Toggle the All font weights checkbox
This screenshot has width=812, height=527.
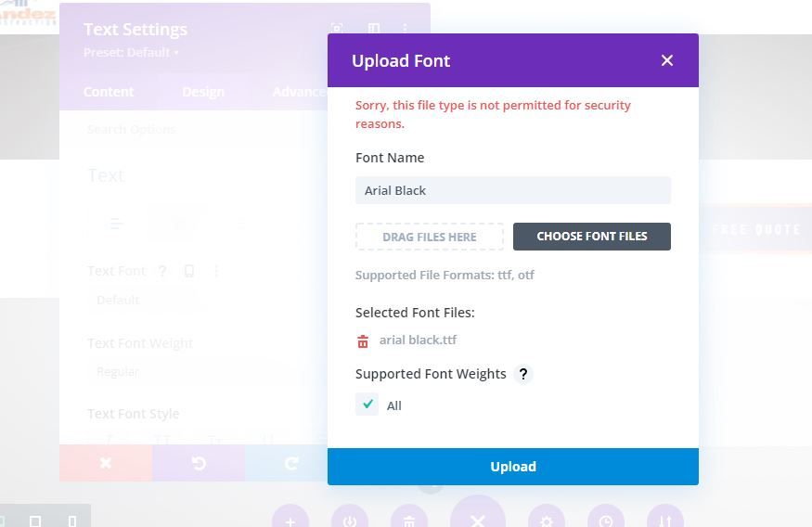367,405
